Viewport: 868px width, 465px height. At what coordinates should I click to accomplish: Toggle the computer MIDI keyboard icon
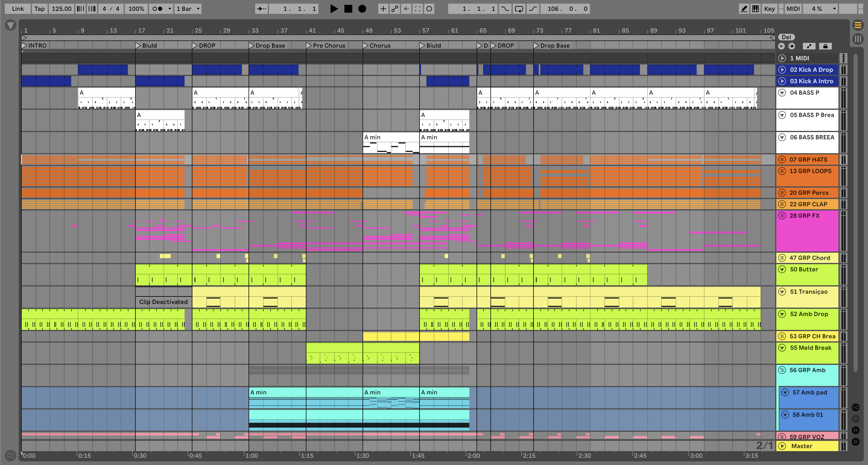click(756, 9)
